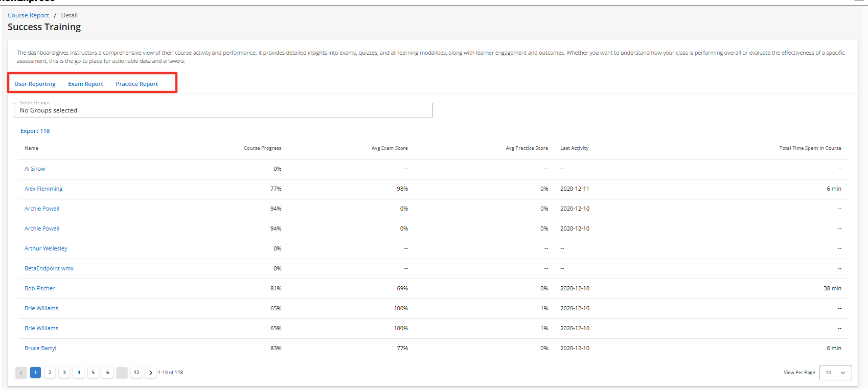Click page 6 pagination button
The width and height of the screenshot is (868, 389).
pos(107,373)
